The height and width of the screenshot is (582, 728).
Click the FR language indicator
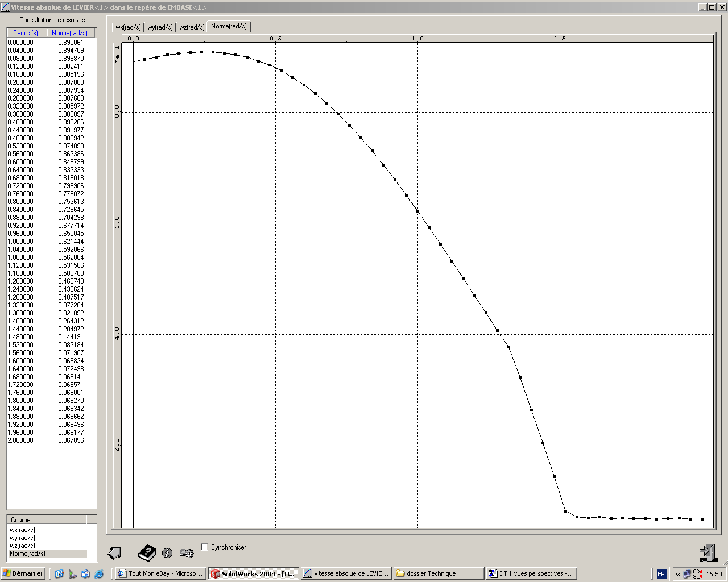(661, 574)
